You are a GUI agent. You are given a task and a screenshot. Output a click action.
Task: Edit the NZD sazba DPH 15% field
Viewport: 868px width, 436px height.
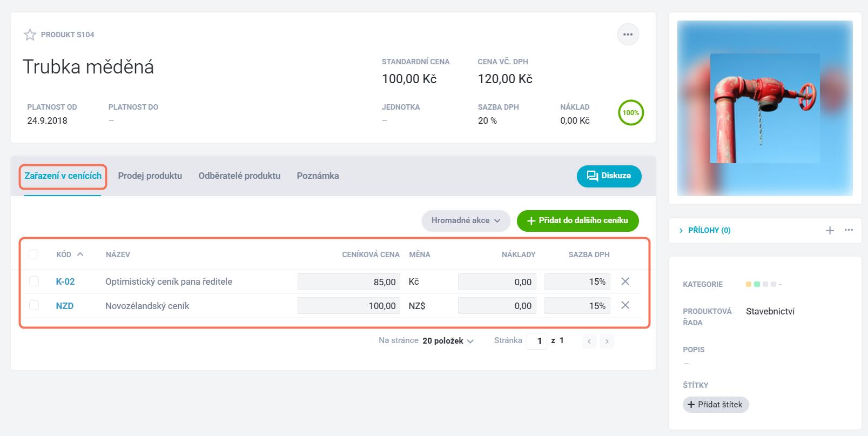577,306
